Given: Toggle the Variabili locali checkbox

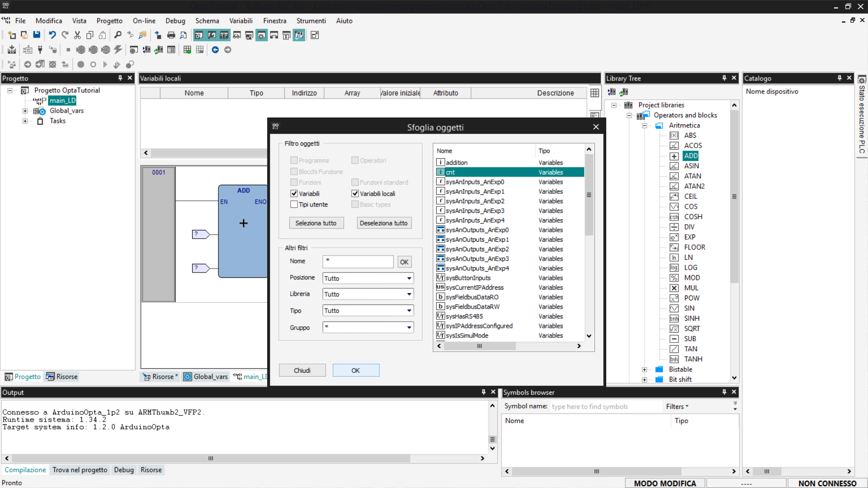Looking at the screenshot, I should (355, 193).
